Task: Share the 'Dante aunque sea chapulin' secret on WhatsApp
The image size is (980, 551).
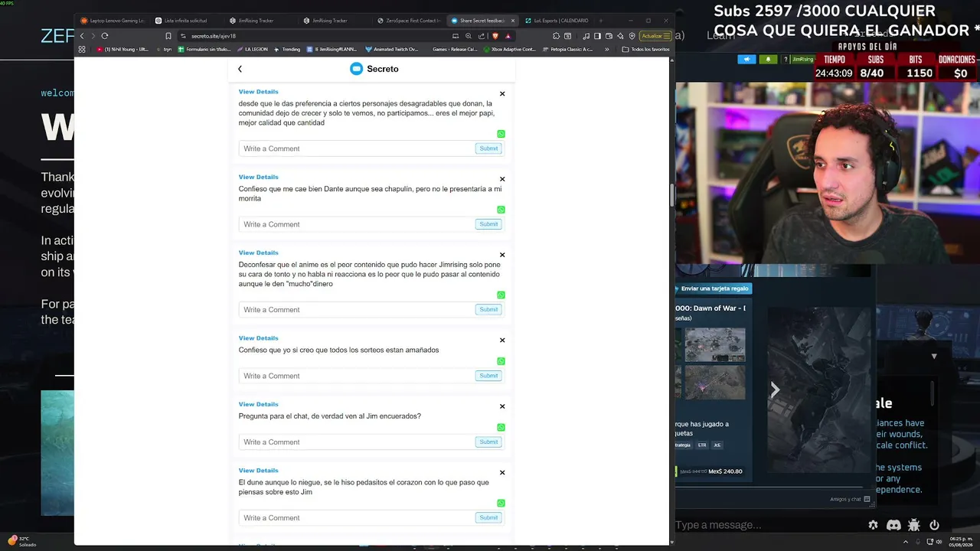Action: coord(501,210)
